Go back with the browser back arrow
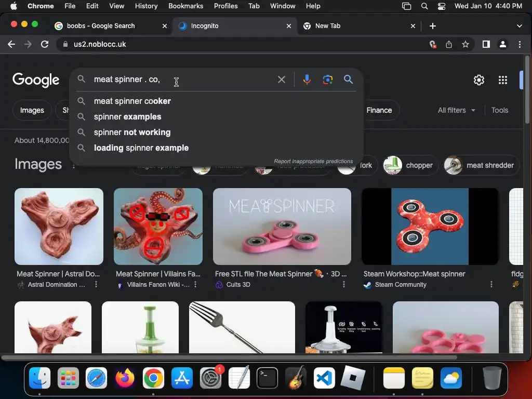 [x=11, y=44]
